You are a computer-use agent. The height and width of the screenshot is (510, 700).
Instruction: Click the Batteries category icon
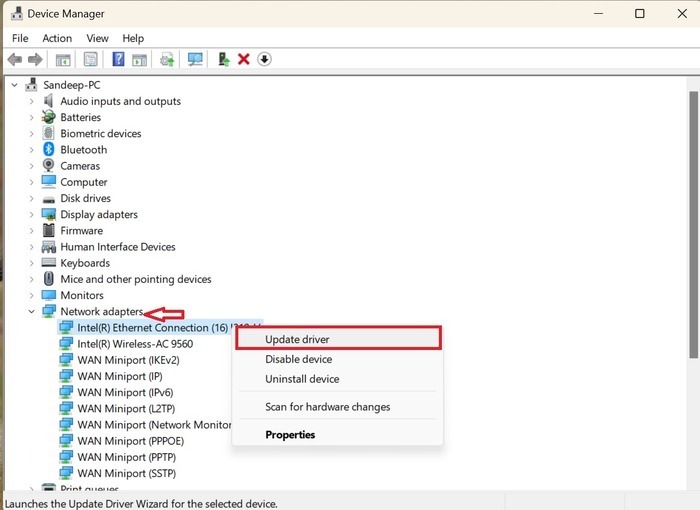[x=49, y=117]
